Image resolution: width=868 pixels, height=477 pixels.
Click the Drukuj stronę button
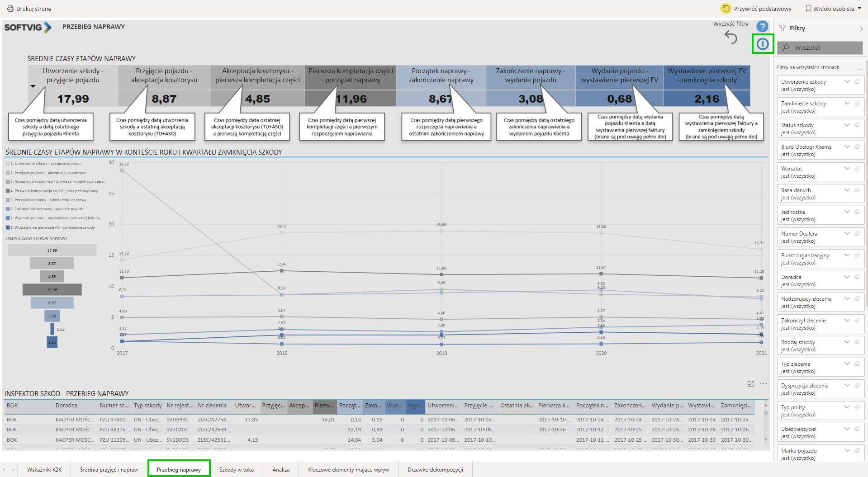coord(29,9)
